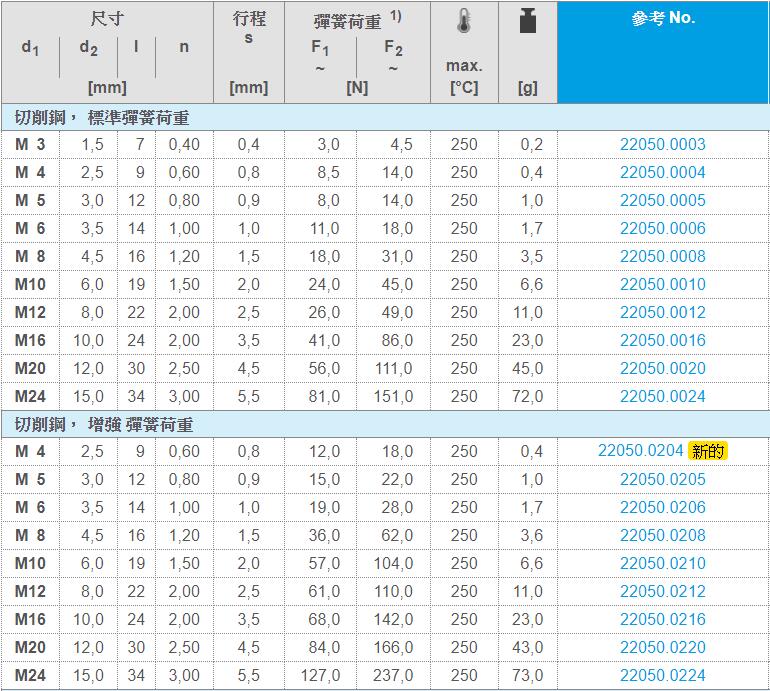Click the 参考 No. column header
Screen dimensions: 770x691
click(662, 18)
